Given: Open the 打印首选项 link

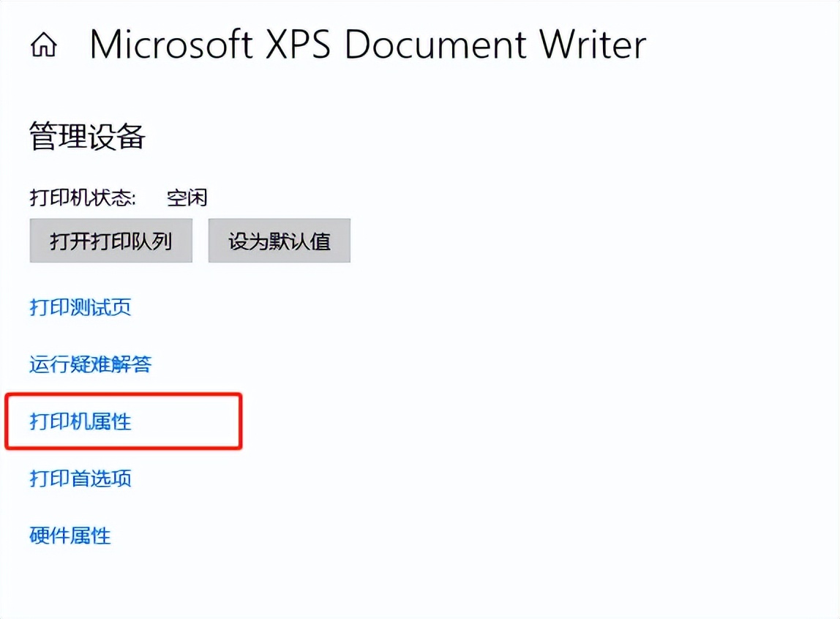Looking at the screenshot, I should 80,479.
